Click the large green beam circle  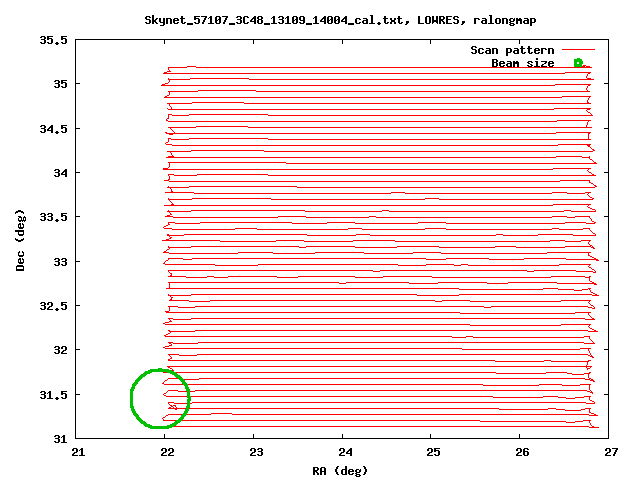pos(160,398)
